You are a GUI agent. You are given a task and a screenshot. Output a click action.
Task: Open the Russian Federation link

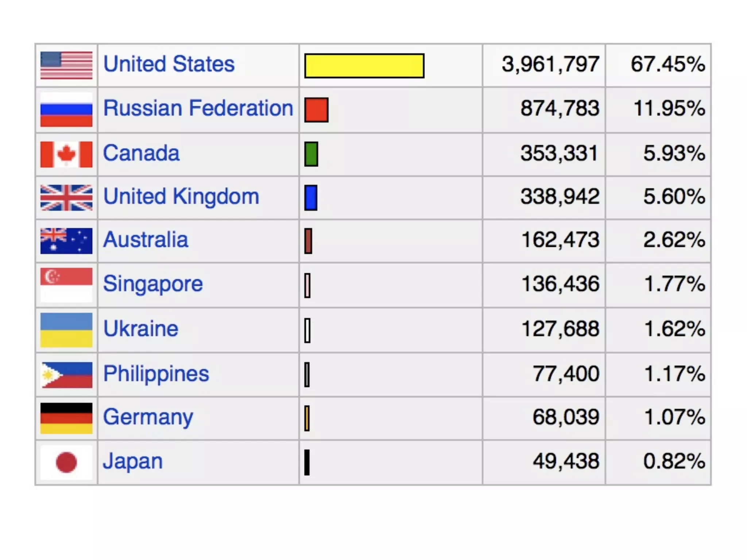click(x=198, y=108)
